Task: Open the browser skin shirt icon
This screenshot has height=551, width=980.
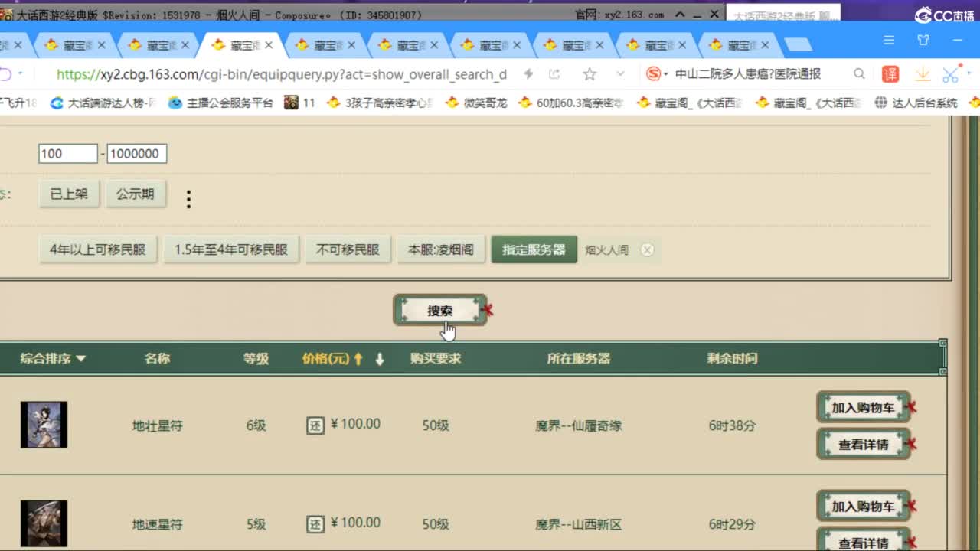Action: [x=923, y=40]
